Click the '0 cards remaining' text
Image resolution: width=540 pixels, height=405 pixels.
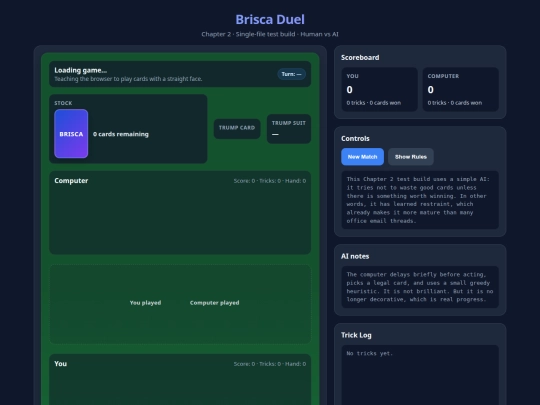tap(121, 134)
